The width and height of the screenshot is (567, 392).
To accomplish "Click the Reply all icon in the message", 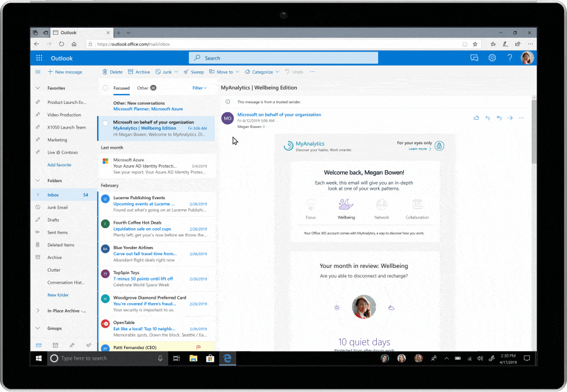I will (500, 118).
